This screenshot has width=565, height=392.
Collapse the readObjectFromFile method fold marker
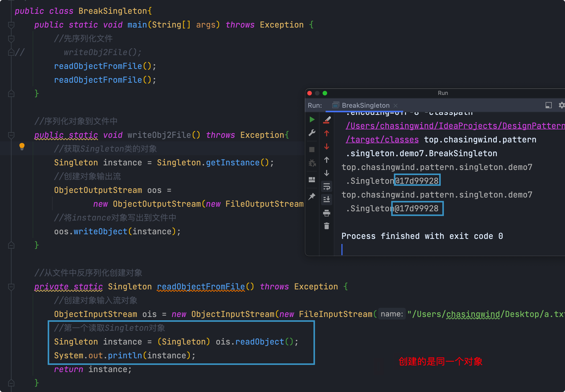[x=11, y=287]
